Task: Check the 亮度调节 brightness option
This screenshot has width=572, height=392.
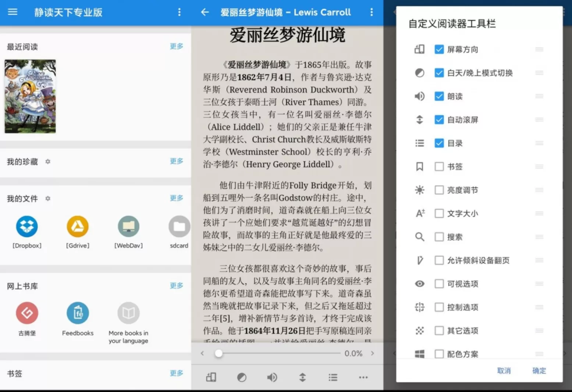Action: pos(439,190)
